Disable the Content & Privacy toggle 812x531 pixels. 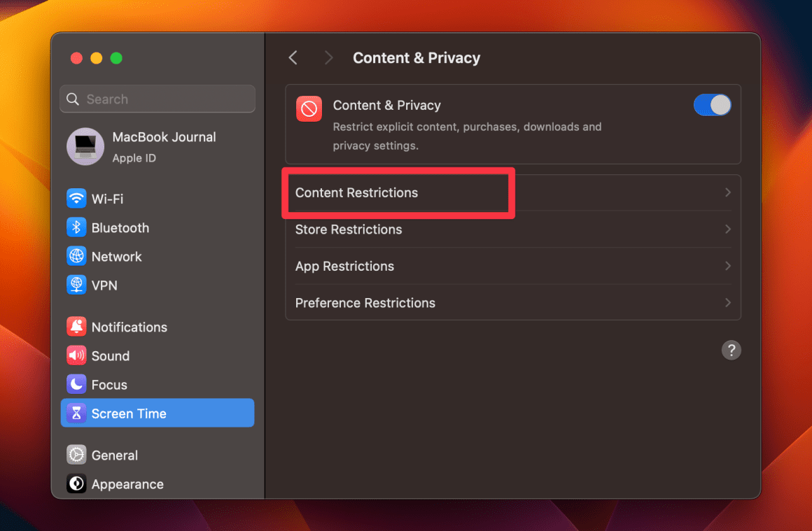(x=713, y=105)
